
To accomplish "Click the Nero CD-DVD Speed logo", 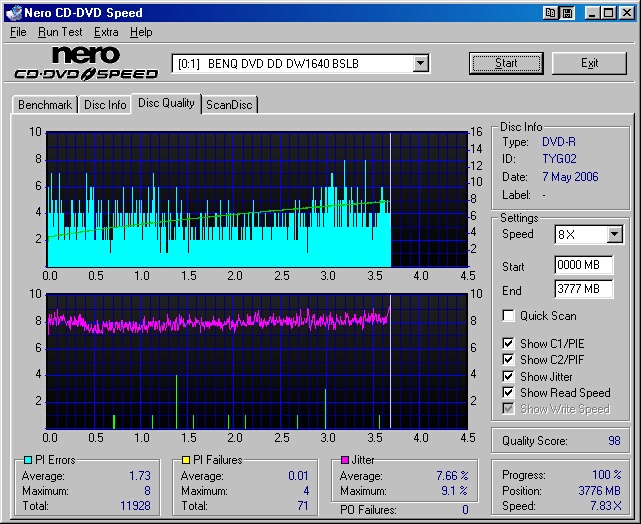I will point(86,63).
